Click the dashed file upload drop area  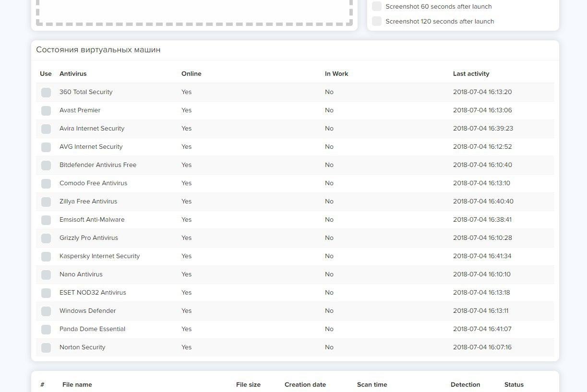pyautogui.click(x=194, y=11)
